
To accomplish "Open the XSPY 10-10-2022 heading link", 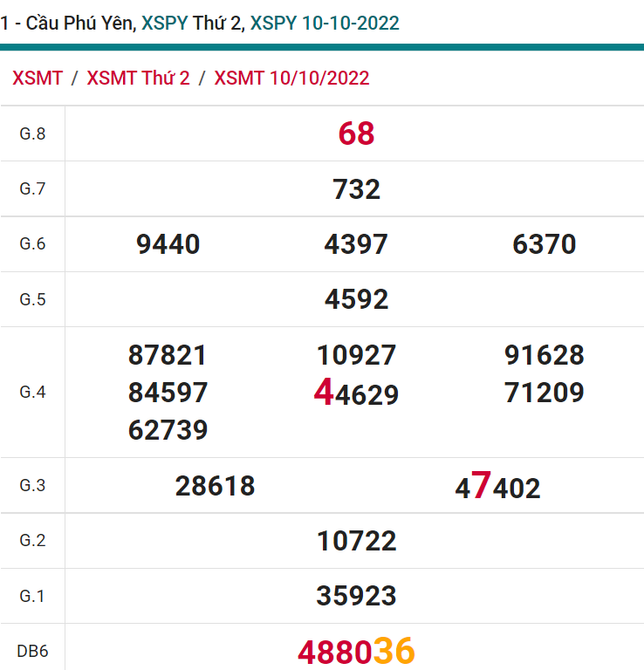I will click(x=325, y=24).
